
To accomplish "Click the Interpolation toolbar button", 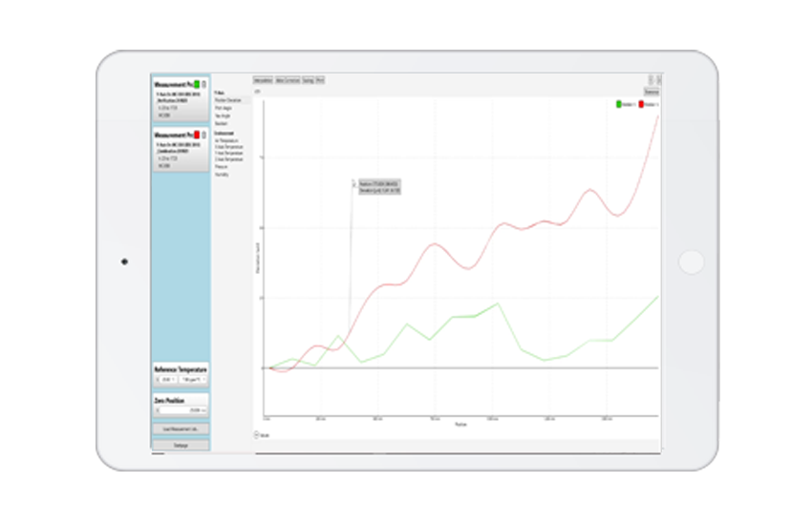I will (x=263, y=81).
